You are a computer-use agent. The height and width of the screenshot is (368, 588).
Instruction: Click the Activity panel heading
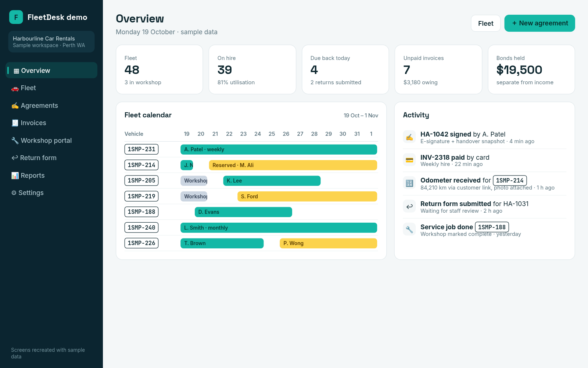click(x=416, y=115)
